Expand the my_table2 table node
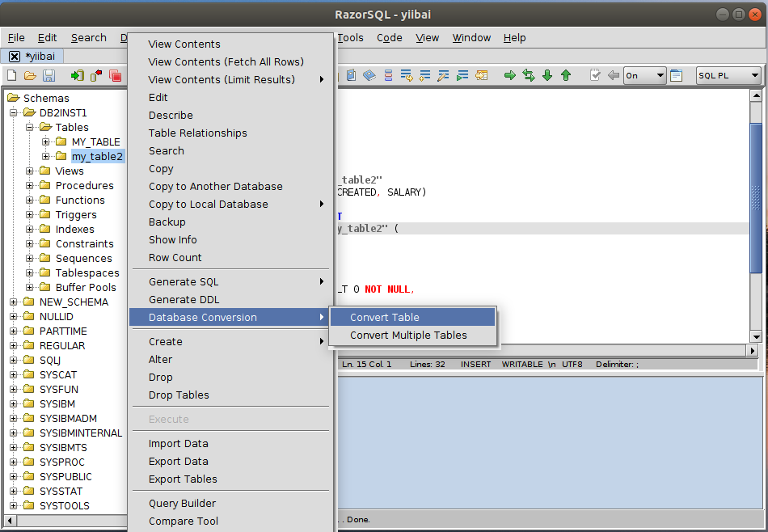The width and height of the screenshot is (768, 532). 45,156
